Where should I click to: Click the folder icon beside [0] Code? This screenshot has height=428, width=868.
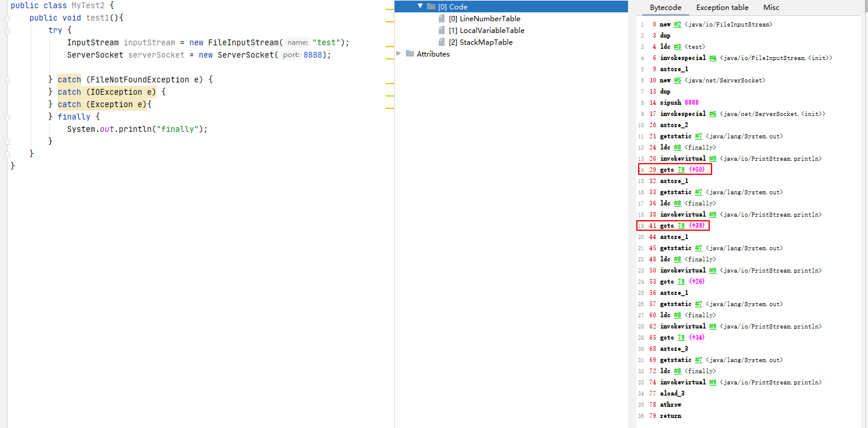(x=431, y=6)
